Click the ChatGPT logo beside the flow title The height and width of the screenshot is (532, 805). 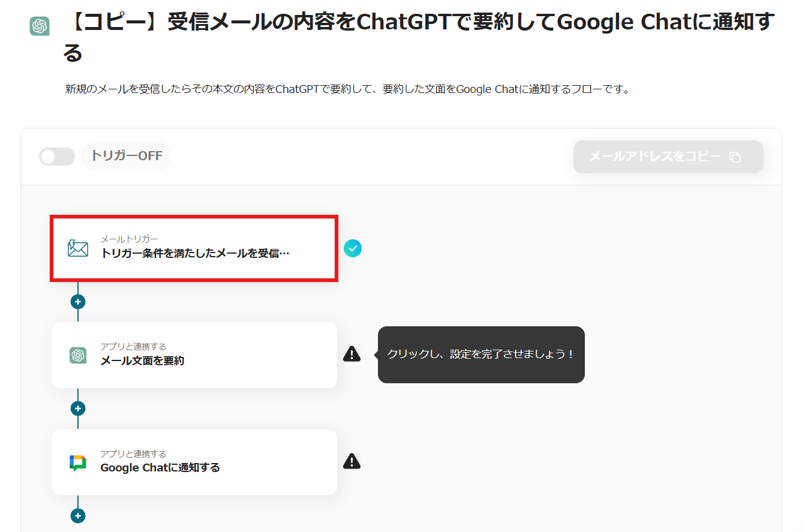tap(40, 26)
